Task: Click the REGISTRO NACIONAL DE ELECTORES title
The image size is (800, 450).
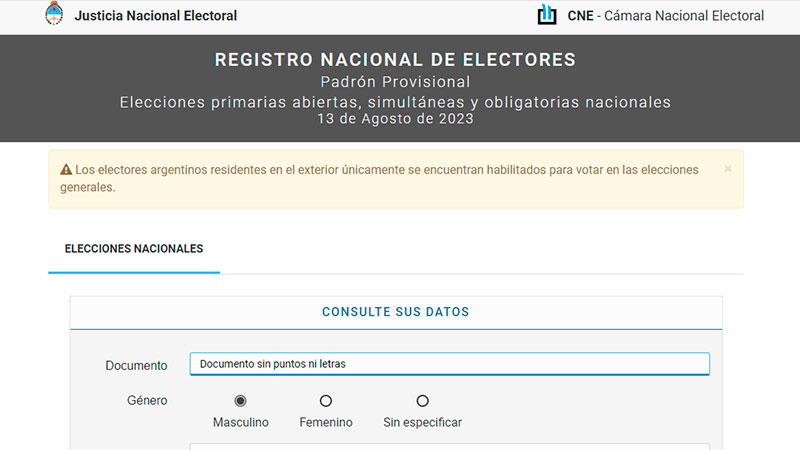Action: pyautogui.click(x=395, y=60)
